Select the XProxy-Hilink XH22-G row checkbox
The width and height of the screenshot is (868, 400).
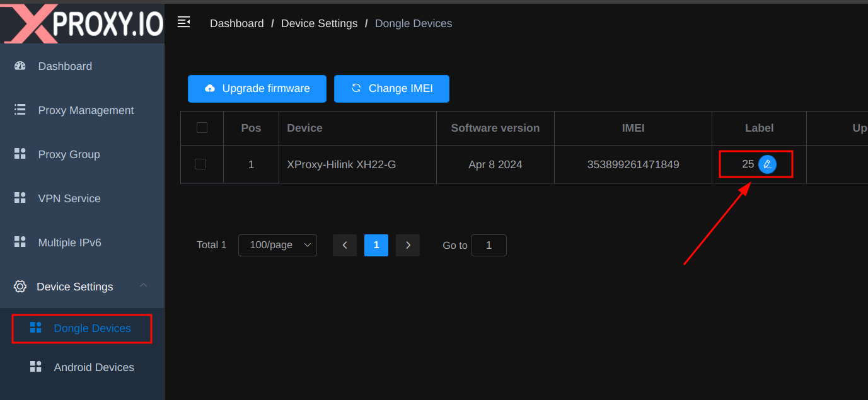200,164
